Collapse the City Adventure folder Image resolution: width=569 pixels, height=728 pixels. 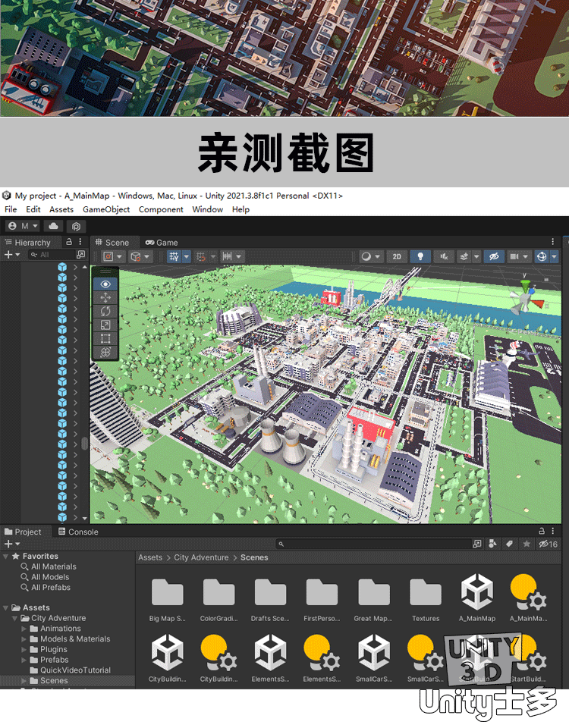point(15,619)
